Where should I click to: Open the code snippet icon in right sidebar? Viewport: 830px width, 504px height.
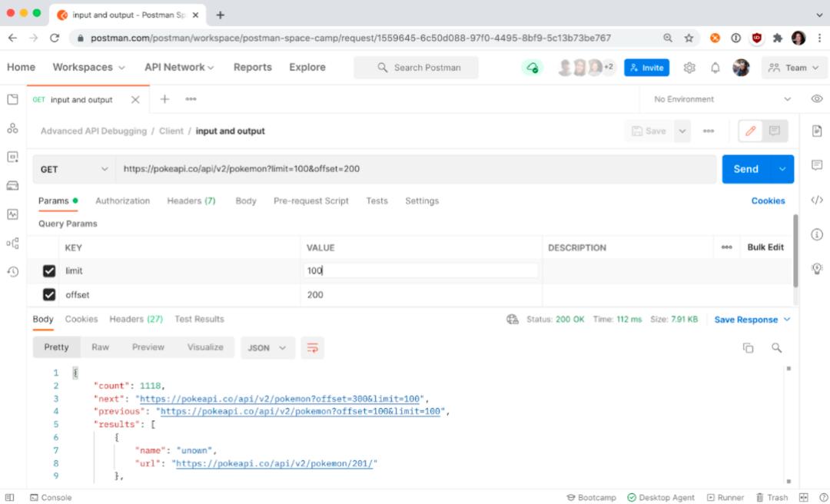(x=816, y=200)
